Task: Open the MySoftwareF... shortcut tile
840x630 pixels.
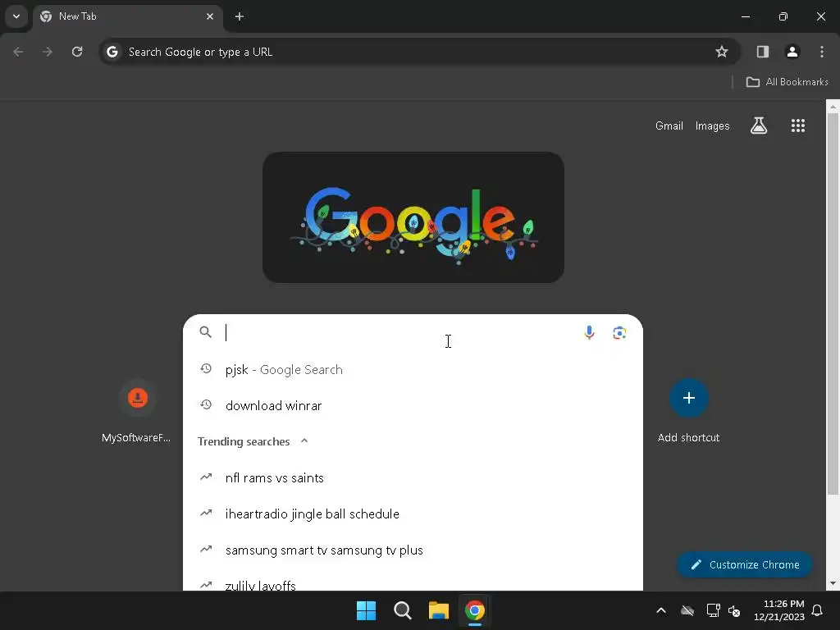Action: (x=137, y=411)
